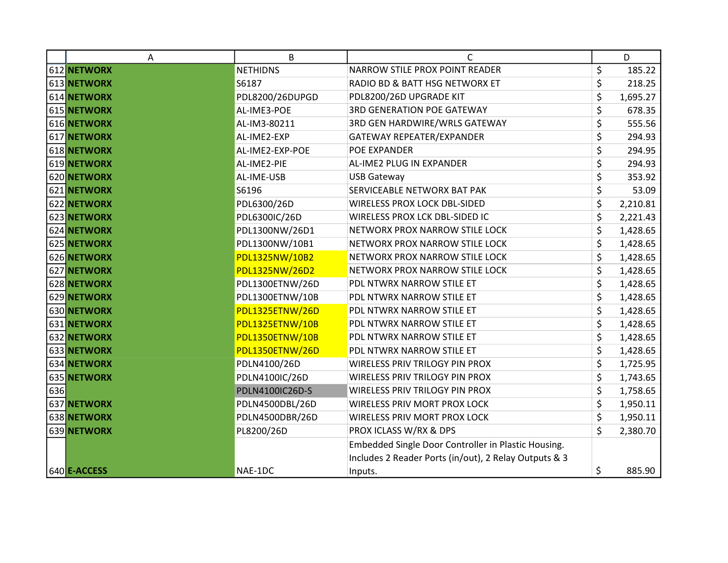Click description USB Gateway

469,177
